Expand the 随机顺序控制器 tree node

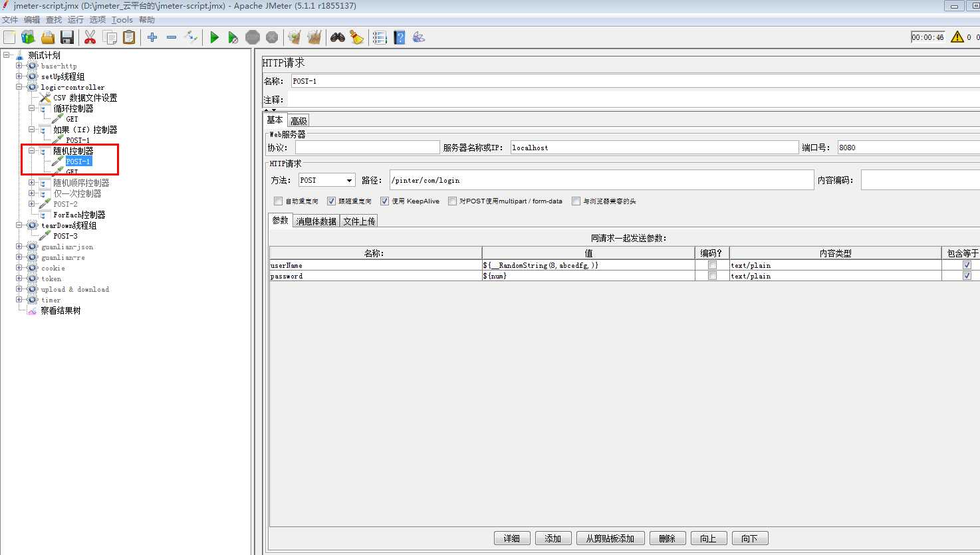coord(31,183)
